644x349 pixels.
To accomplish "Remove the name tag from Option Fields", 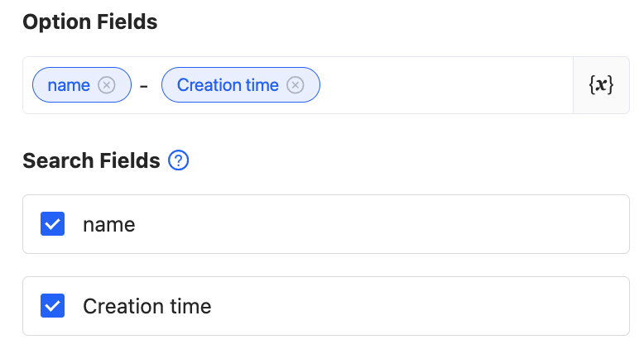I will (107, 85).
